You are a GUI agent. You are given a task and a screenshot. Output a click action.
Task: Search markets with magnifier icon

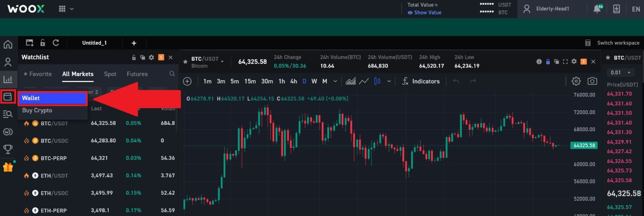coord(172,74)
